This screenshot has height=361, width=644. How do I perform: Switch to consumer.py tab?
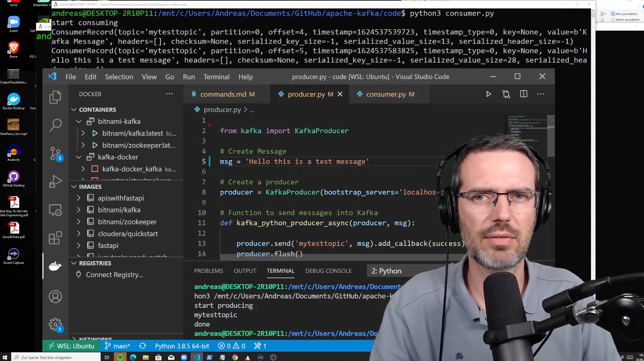389,94
